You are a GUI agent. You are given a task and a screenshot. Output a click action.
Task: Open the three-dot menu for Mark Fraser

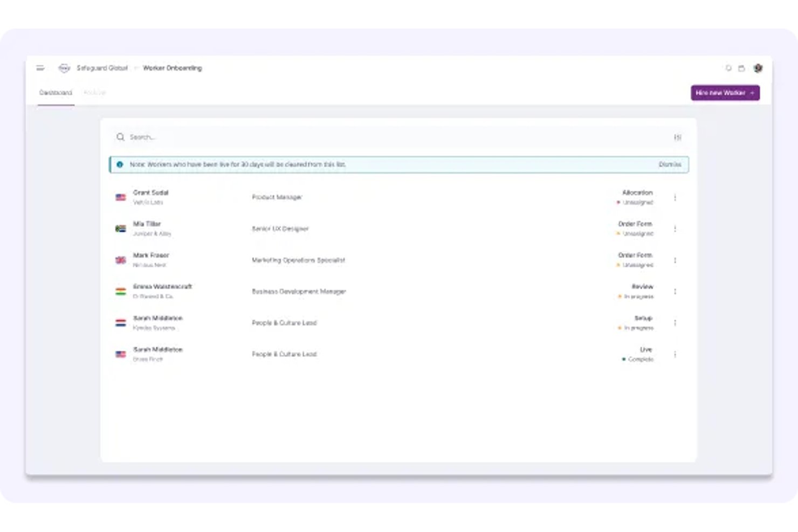(x=675, y=260)
